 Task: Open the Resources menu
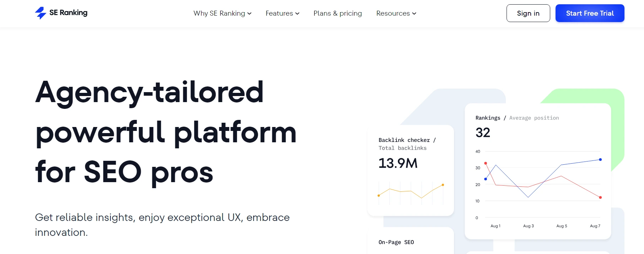click(x=396, y=14)
